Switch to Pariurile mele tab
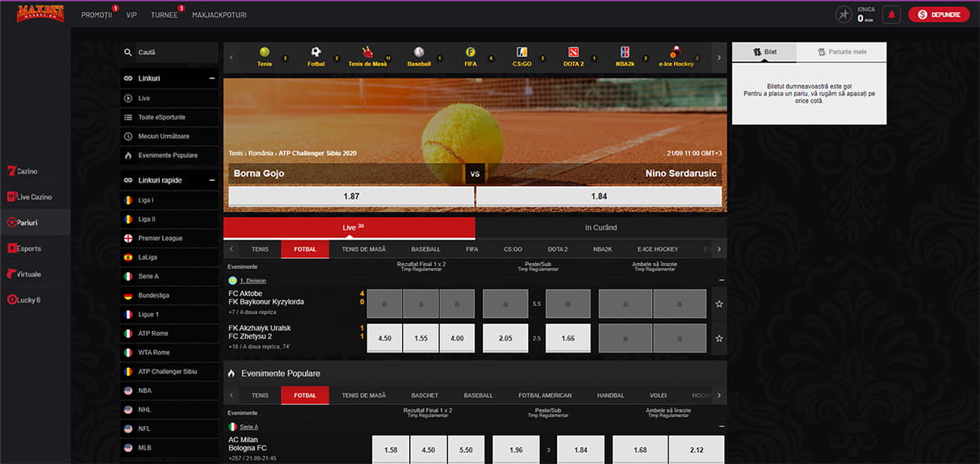This screenshot has height=464, width=980. 842,52
